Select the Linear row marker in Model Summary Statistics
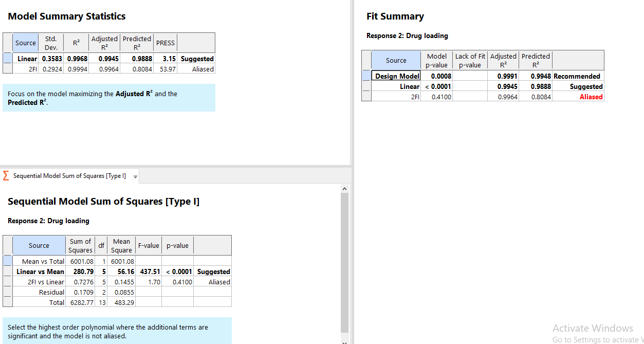The image size is (644, 344). pyautogui.click(x=7, y=59)
